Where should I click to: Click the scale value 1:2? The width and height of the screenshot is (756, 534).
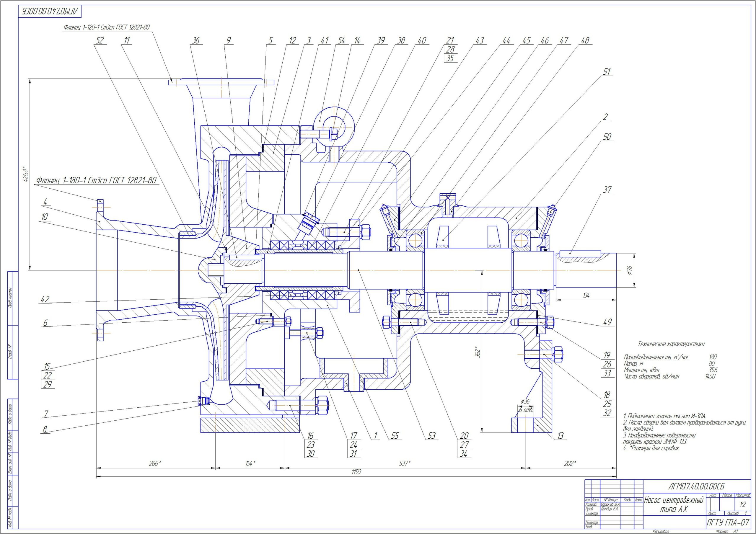(x=742, y=504)
